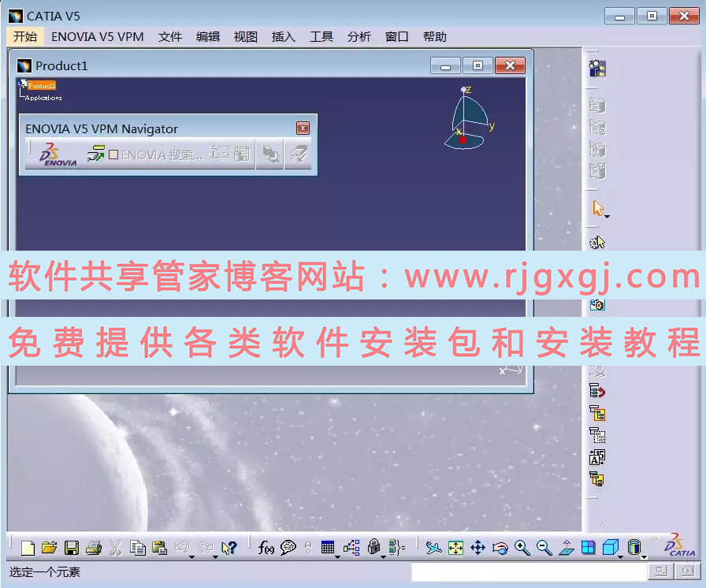
Task: Expand the Select arrow tool dropdown
Action: pyautogui.click(x=607, y=217)
